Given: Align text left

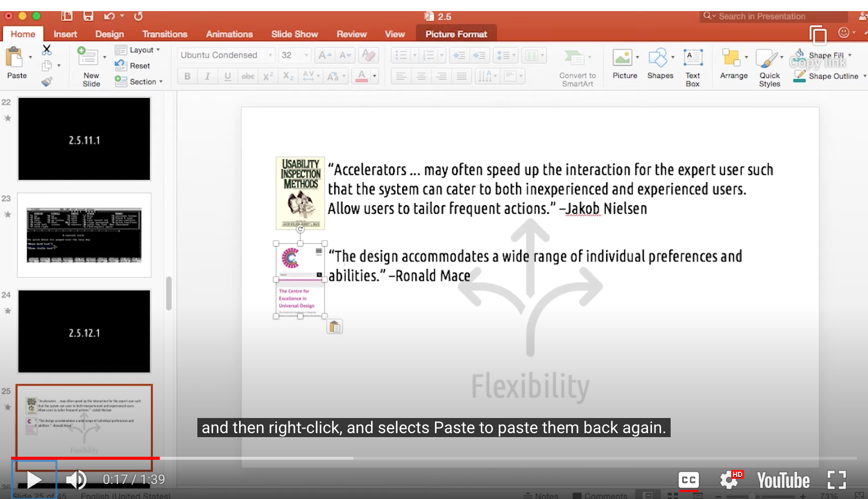Looking at the screenshot, I should (x=401, y=76).
